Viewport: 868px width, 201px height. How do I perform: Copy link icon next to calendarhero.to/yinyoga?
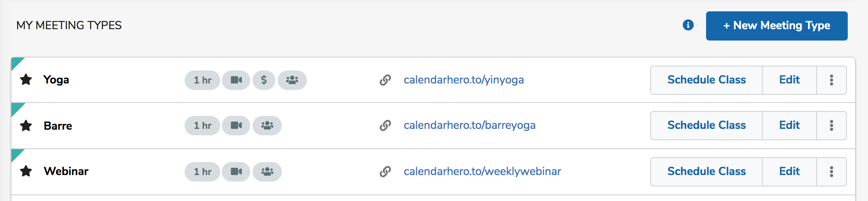[385, 80]
